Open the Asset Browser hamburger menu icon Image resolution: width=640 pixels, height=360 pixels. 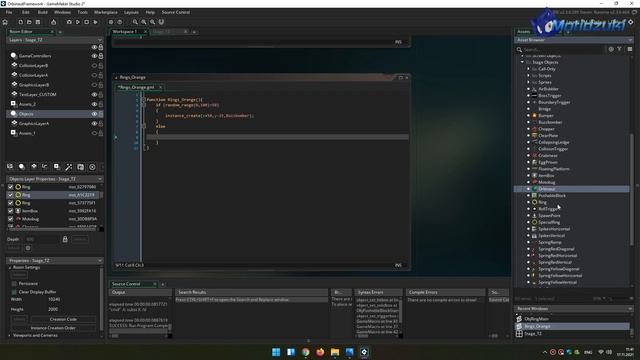pyautogui.click(x=629, y=49)
